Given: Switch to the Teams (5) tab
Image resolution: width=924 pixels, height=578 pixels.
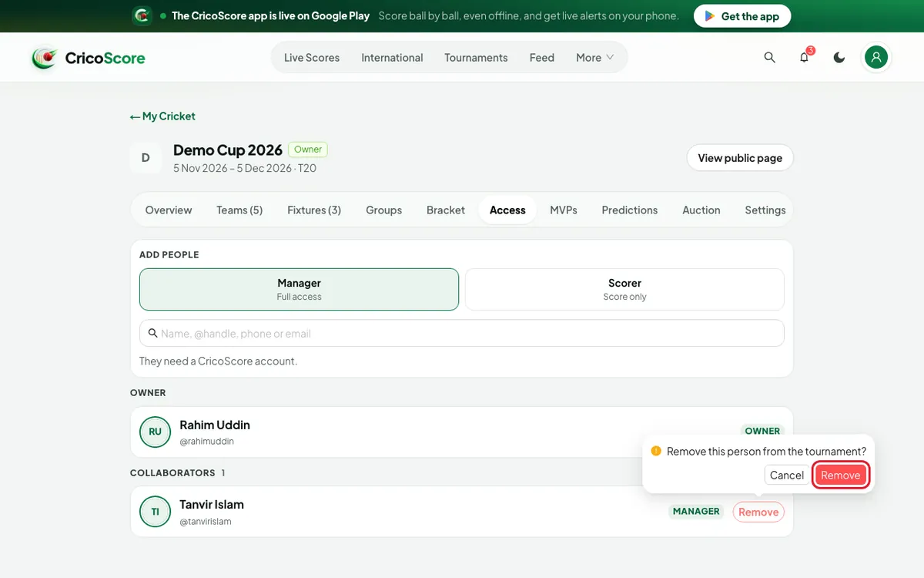Looking at the screenshot, I should click(239, 210).
